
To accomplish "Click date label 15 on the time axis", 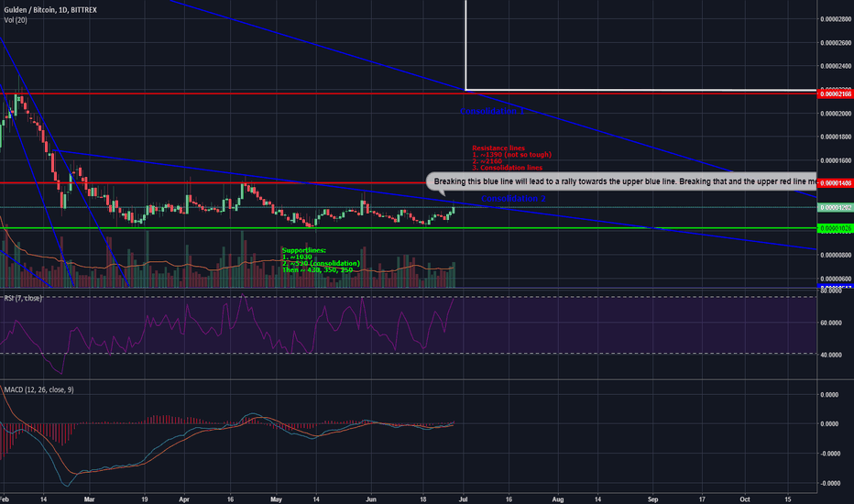I will pyautogui.click(x=788, y=499).
